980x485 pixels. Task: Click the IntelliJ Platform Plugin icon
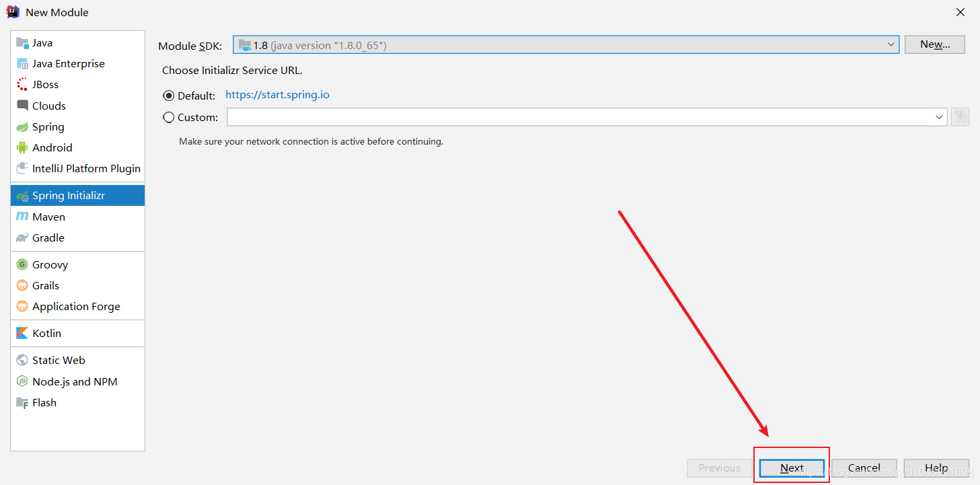pos(22,169)
